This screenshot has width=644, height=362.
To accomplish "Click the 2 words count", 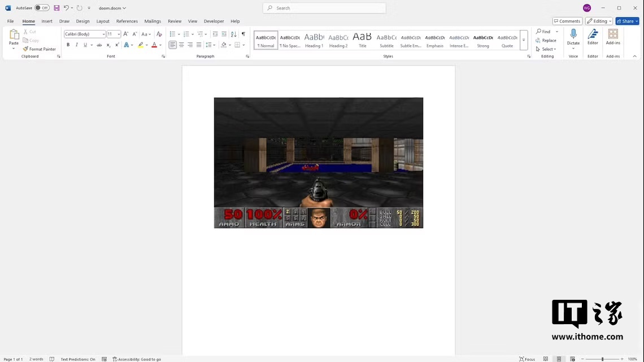I will click(36, 359).
